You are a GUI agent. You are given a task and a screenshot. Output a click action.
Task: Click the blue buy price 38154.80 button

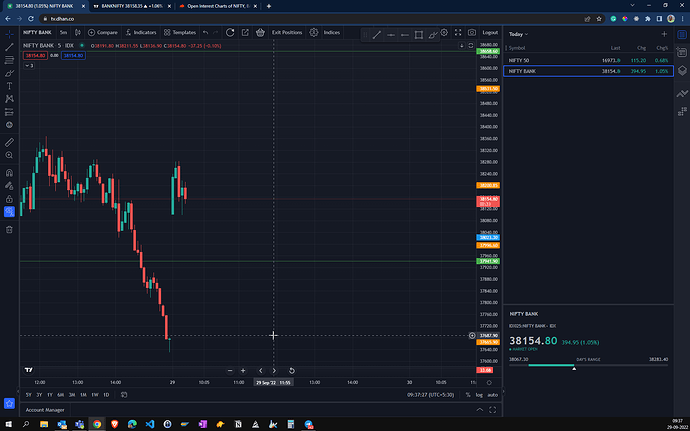coord(73,55)
